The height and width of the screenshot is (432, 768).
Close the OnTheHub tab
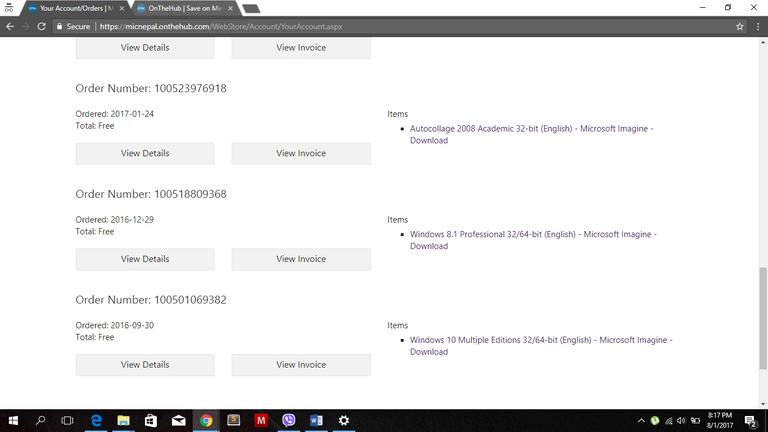coord(230,8)
